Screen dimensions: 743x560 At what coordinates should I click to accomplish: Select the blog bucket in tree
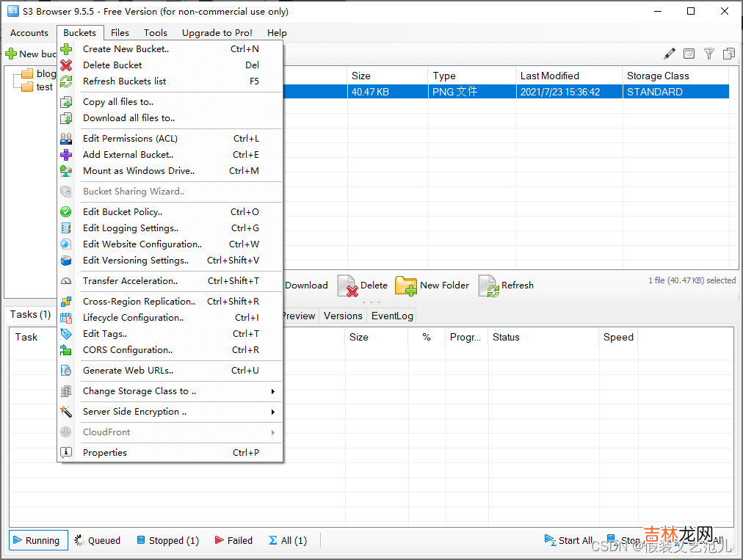click(x=46, y=73)
